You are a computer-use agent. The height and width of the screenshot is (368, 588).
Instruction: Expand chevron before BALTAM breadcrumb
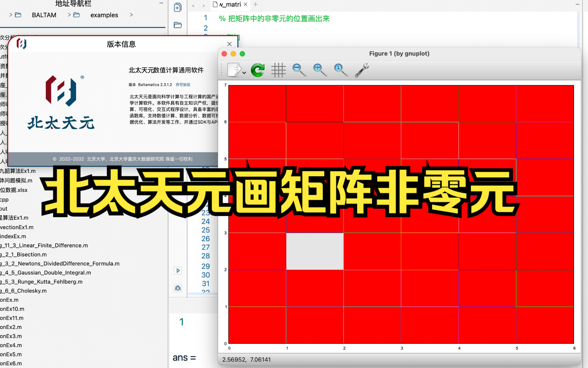click(x=11, y=15)
